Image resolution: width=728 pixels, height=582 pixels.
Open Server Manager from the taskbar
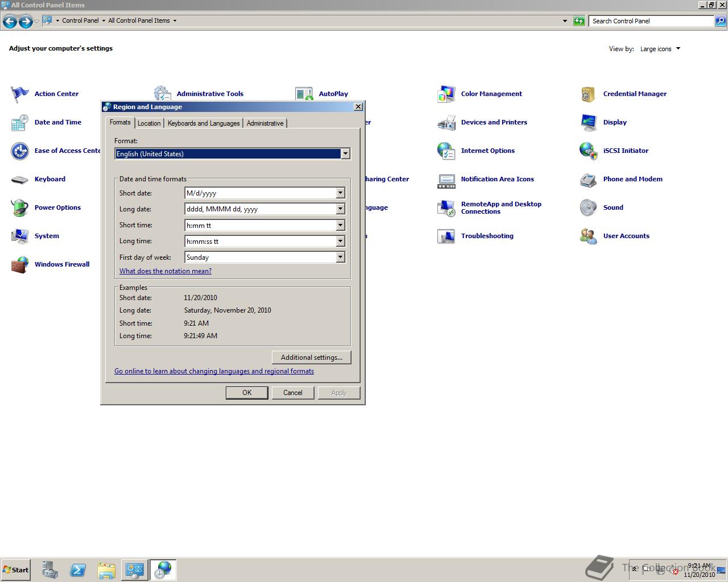coord(50,570)
